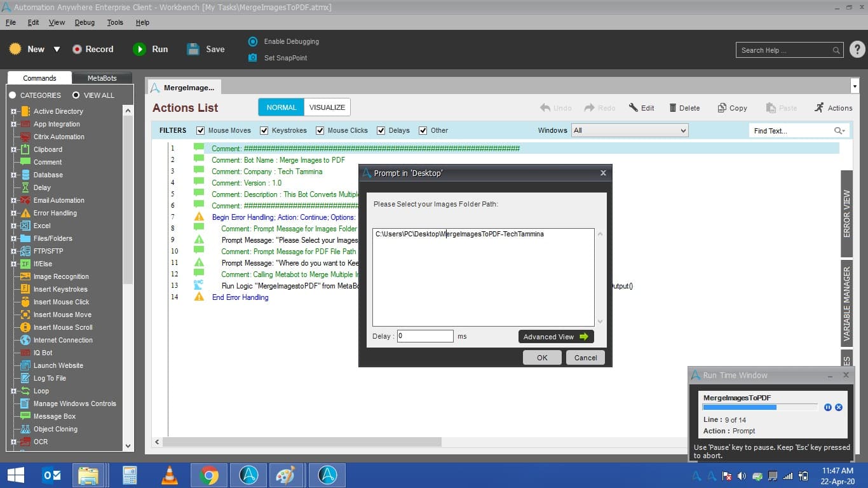Select Internet Connection command icon
This screenshot has width=868, height=488.
click(x=25, y=340)
